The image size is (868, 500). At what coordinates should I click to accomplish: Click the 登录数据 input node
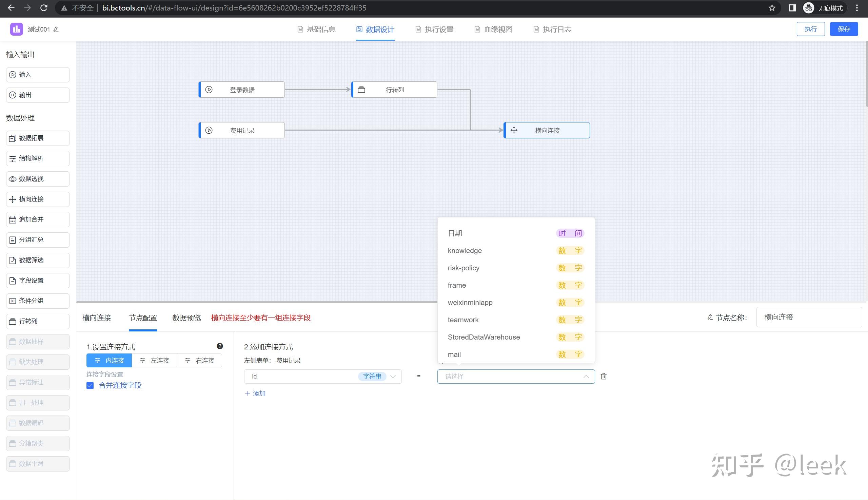coord(242,90)
